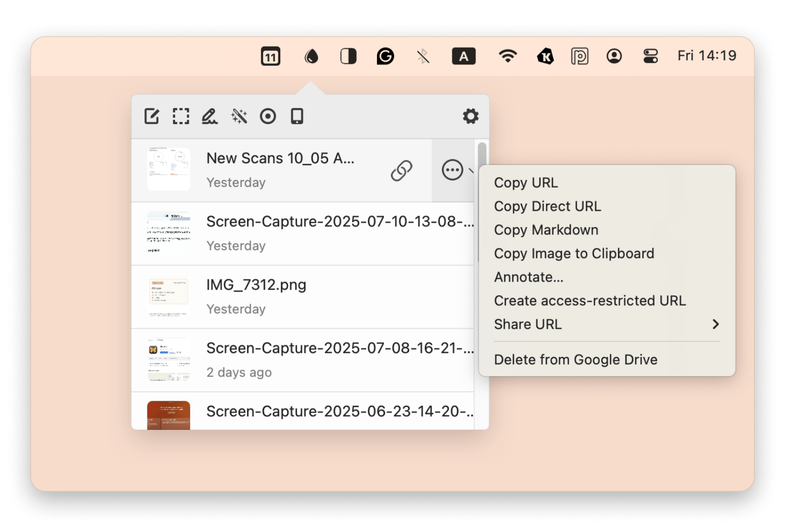The height and width of the screenshot is (532, 785).
Task: Choose Copy Markdown option
Action: 546,230
